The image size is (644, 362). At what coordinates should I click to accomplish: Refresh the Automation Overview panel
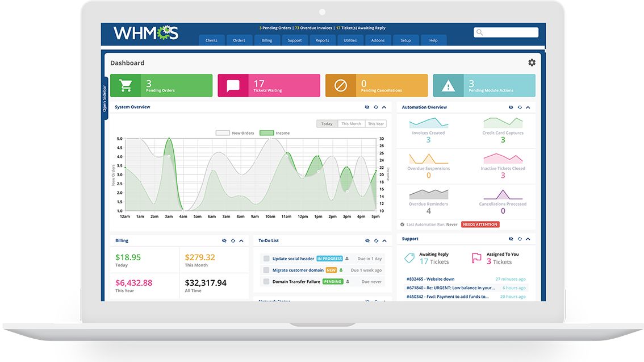[x=520, y=107]
